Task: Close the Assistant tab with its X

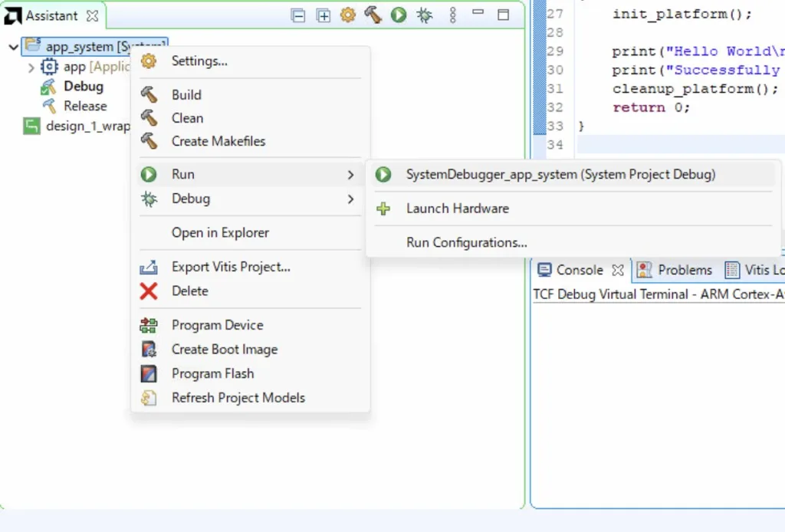Action: point(92,15)
